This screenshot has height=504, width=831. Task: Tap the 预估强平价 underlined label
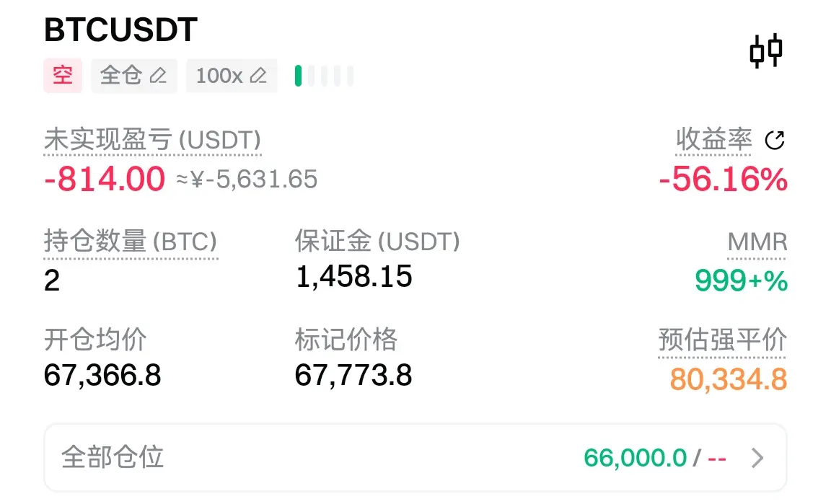click(x=722, y=340)
